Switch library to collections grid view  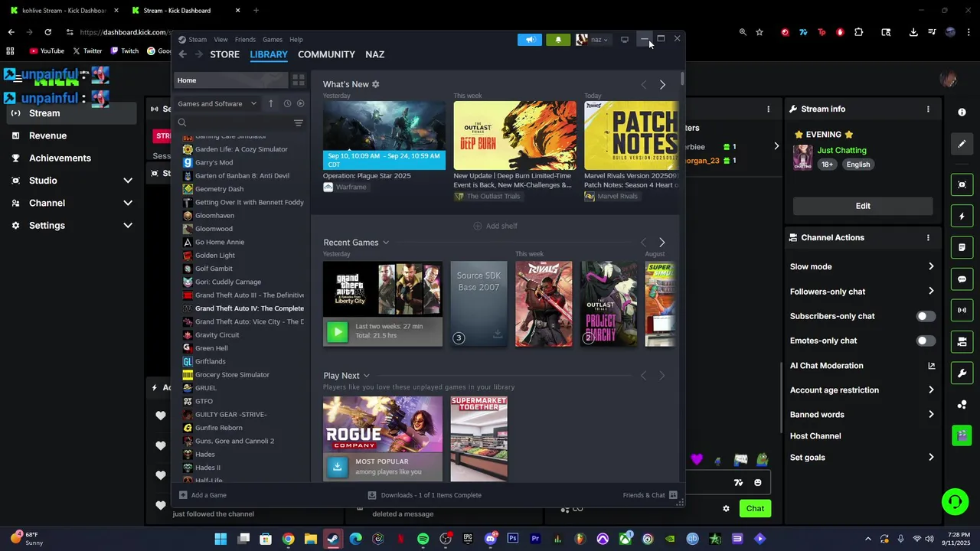[299, 80]
